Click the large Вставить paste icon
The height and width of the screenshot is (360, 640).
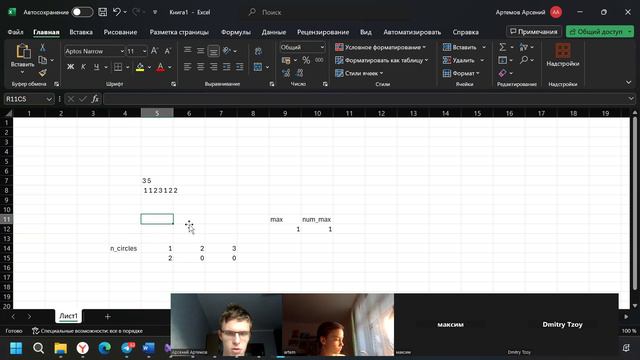pyautogui.click(x=23, y=52)
